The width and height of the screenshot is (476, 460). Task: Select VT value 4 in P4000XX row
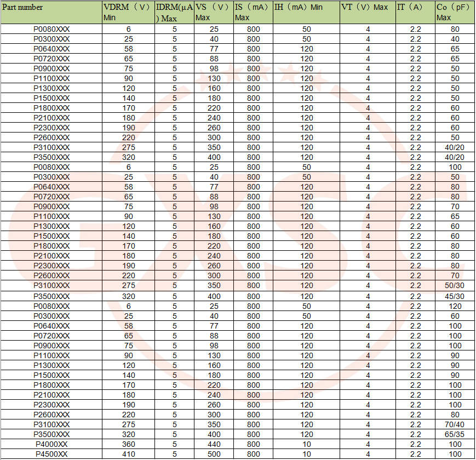point(368,444)
